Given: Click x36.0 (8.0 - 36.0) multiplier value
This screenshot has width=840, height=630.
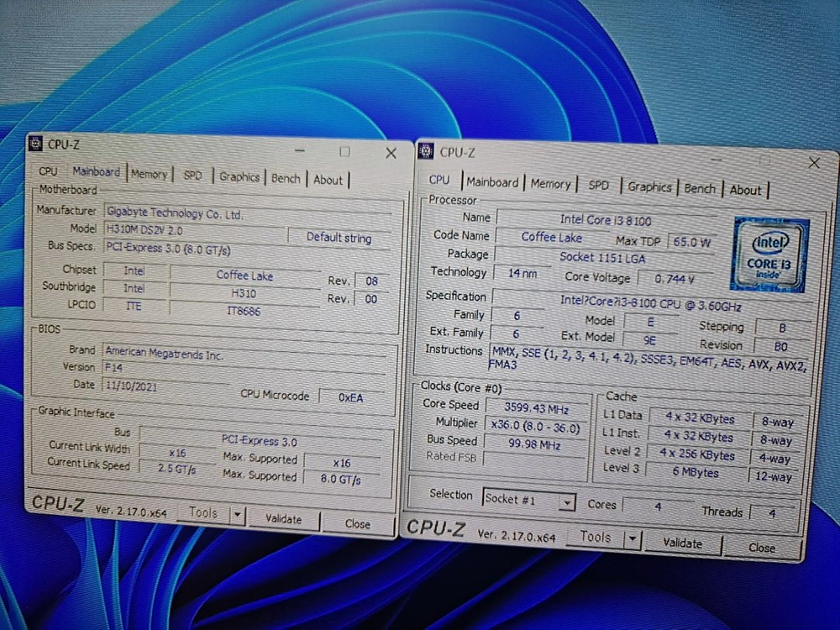Looking at the screenshot, I should pyautogui.click(x=536, y=427).
